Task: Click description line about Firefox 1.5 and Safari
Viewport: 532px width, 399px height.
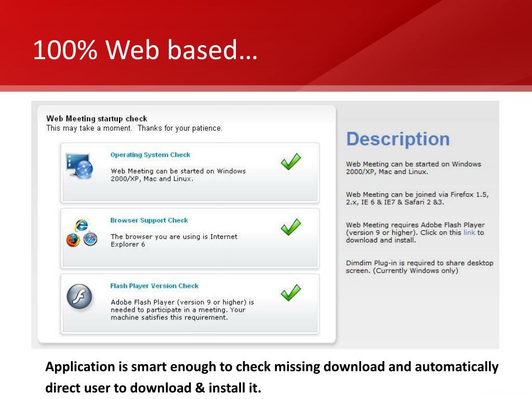Action: (x=417, y=198)
